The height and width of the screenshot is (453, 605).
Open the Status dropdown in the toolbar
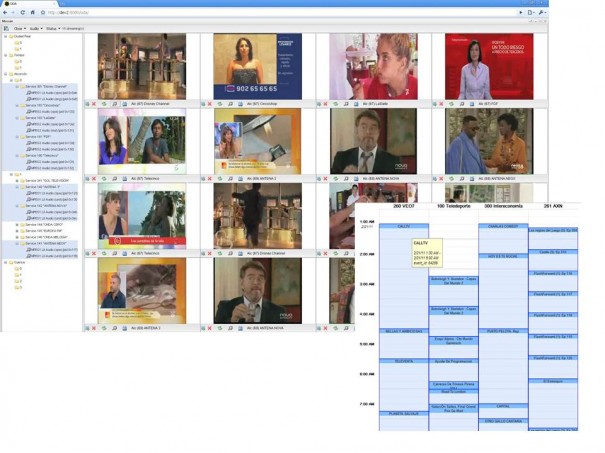pos(52,28)
